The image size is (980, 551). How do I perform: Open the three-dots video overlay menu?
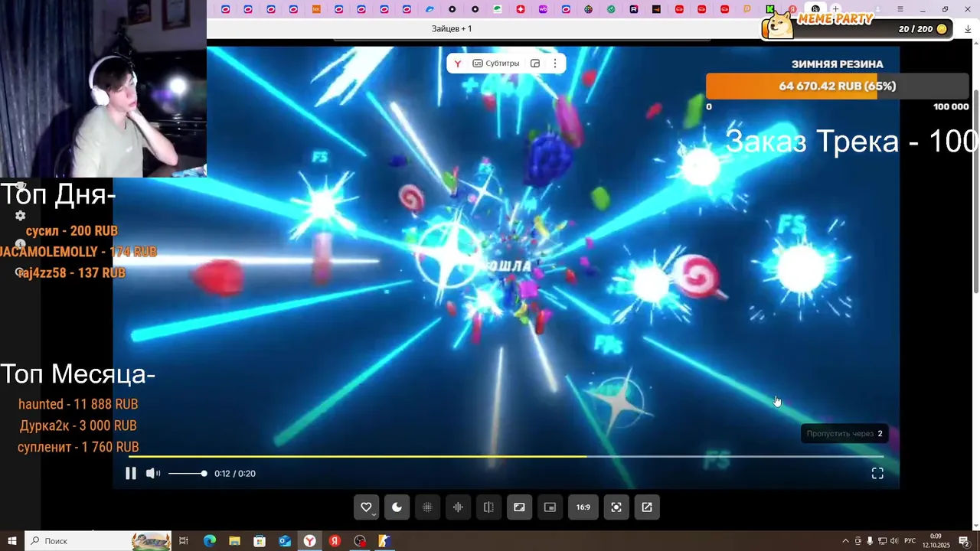click(555, 64)
